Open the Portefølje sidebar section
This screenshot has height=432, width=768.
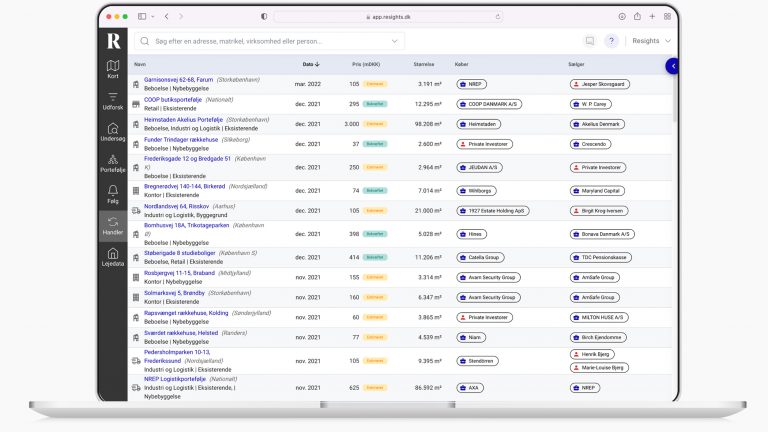[x=113, y=163]
